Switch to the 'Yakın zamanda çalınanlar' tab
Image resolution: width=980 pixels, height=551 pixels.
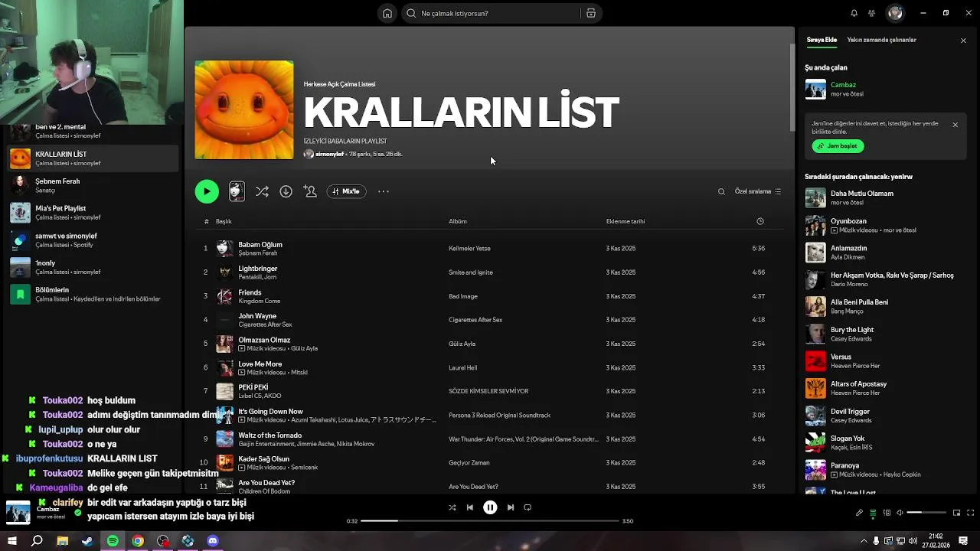pos(881,40)
